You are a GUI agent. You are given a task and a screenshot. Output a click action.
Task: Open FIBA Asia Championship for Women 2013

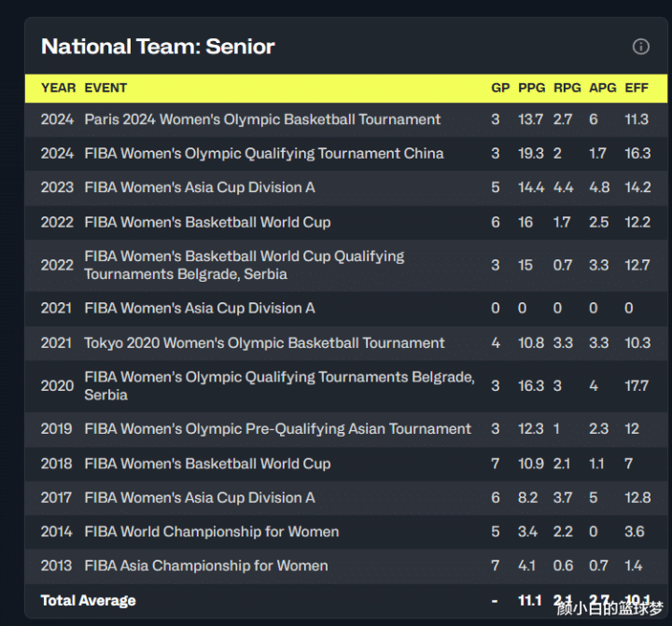pos(205,565)
